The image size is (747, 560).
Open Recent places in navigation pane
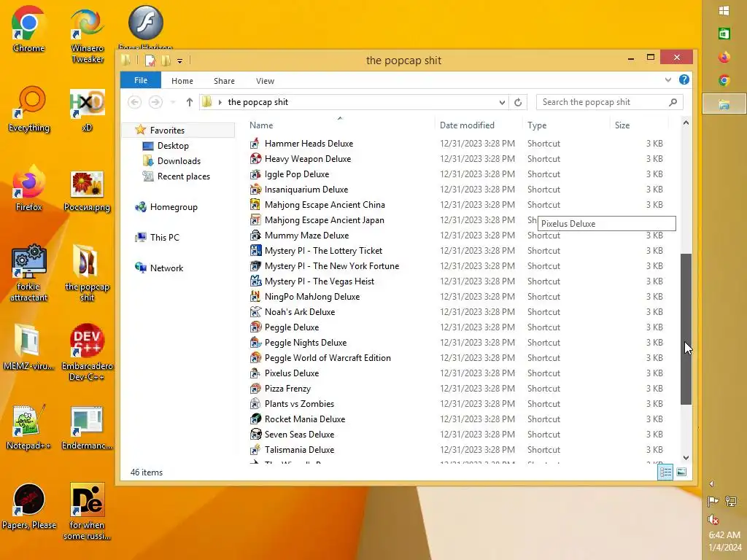(x=183, y=176)
